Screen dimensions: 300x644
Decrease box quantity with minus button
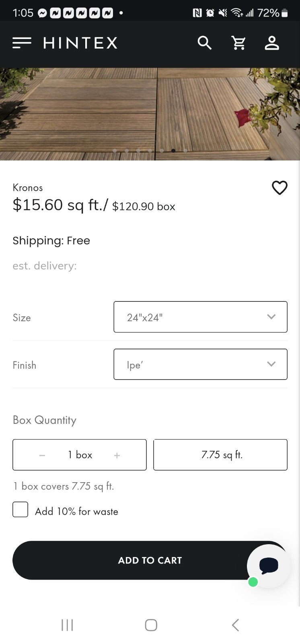[42, 455]
